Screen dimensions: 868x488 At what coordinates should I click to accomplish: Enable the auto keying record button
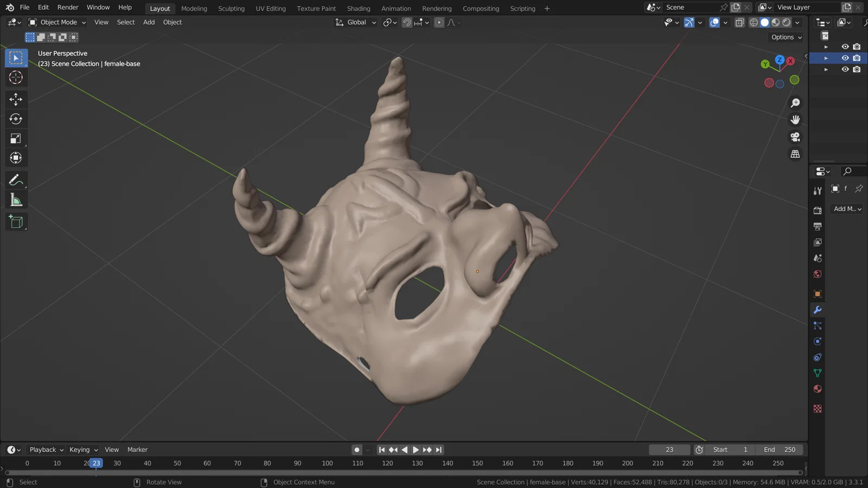(356, 450)
